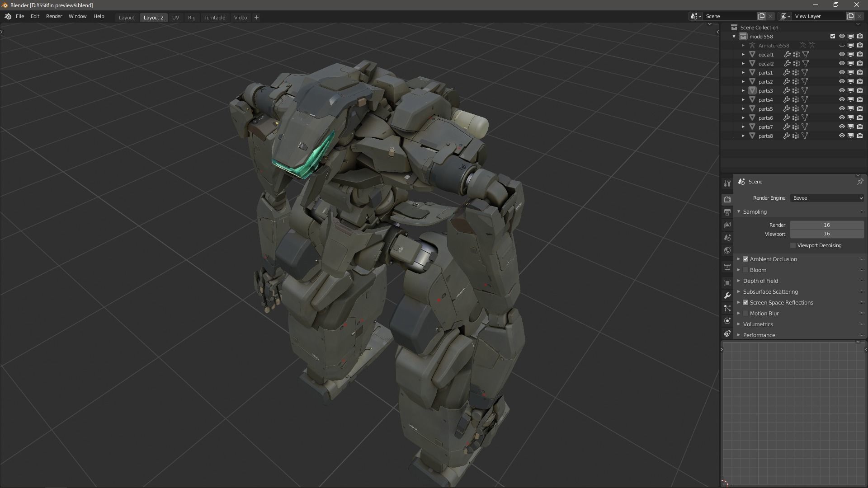The image size is (868, 488).
Task: Open the Render menu
Action: (54, 16)
